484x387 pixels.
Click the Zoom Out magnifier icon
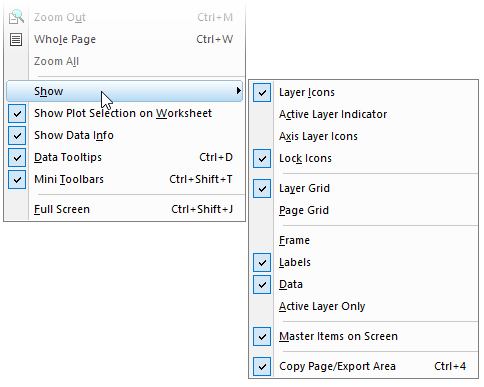(16, 17)
